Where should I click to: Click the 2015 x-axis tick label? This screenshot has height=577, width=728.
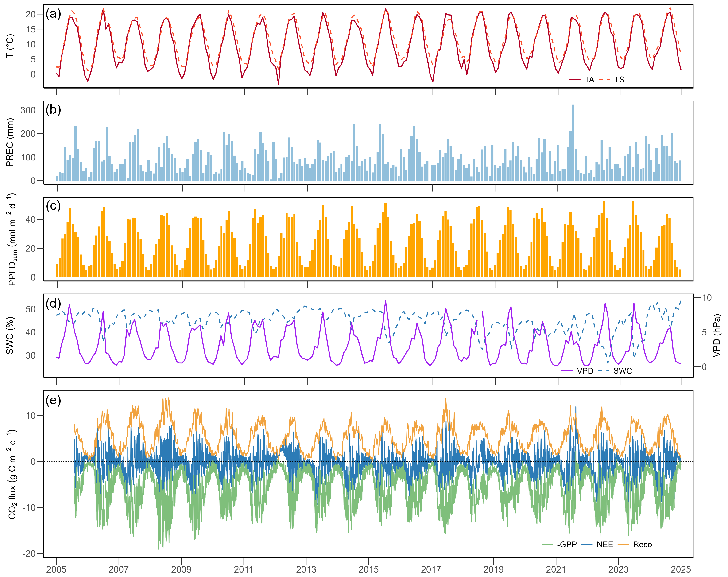click(368, 569)
